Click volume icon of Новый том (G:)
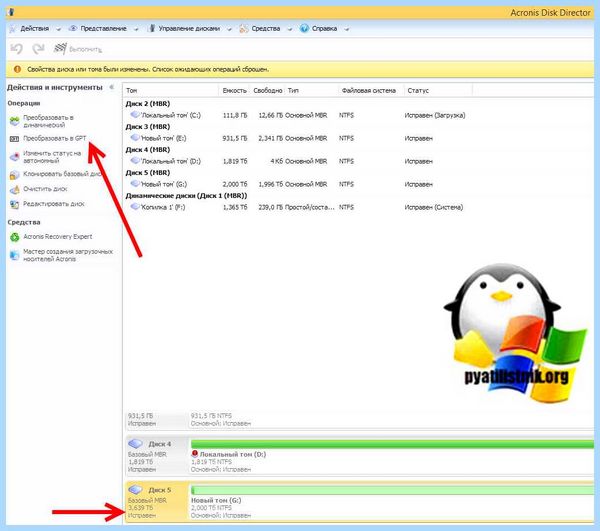 pyautogui.click(x=135, y=183)
